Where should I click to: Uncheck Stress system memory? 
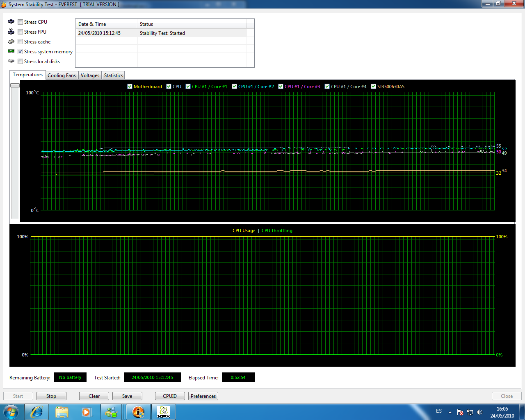[x=21, y=52]
